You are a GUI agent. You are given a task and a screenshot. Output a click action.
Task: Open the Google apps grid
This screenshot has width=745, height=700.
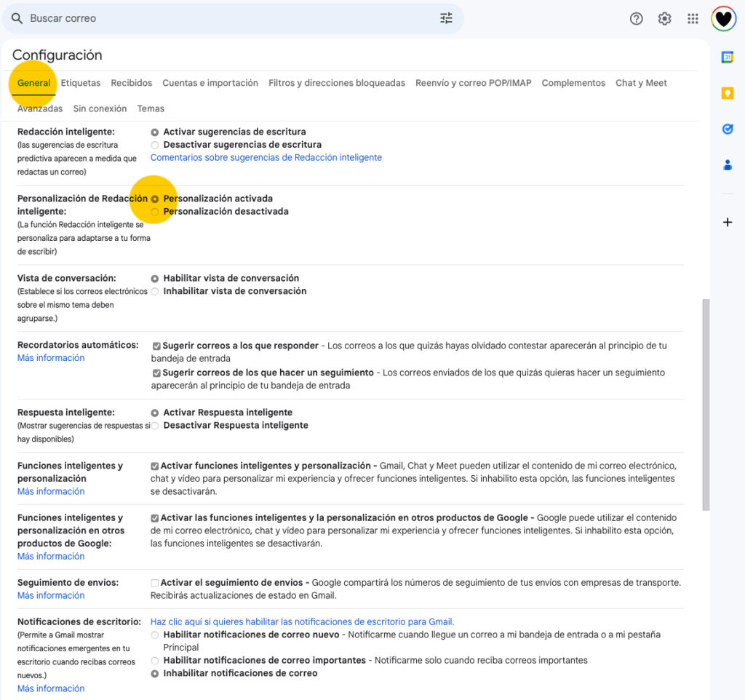[x=693, y=18]
